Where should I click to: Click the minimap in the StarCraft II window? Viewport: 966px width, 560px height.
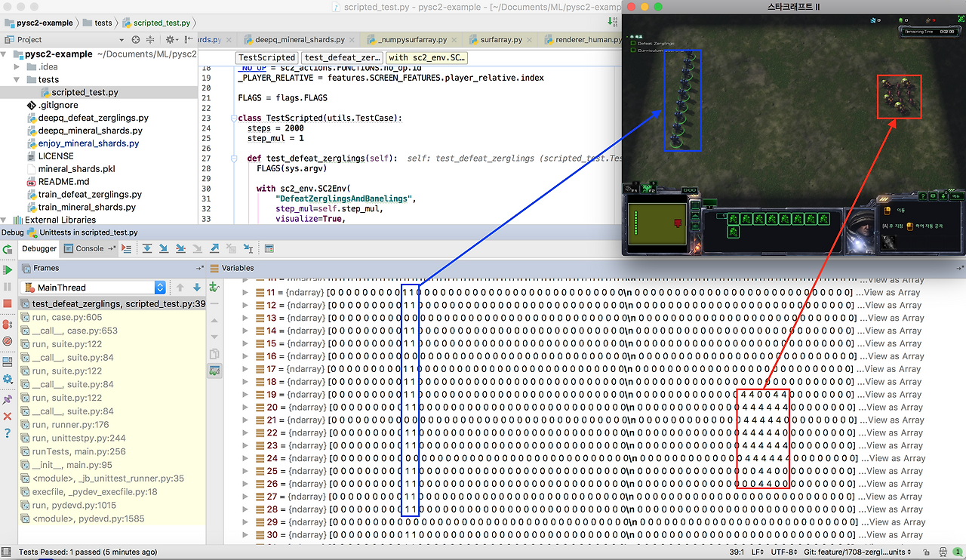point(656,224)
